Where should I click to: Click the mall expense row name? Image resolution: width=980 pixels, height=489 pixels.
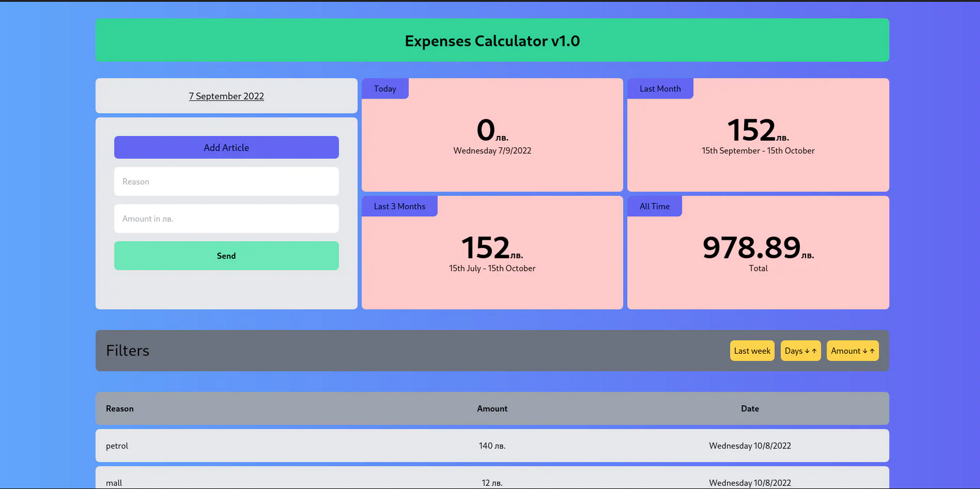pos(114,483)
